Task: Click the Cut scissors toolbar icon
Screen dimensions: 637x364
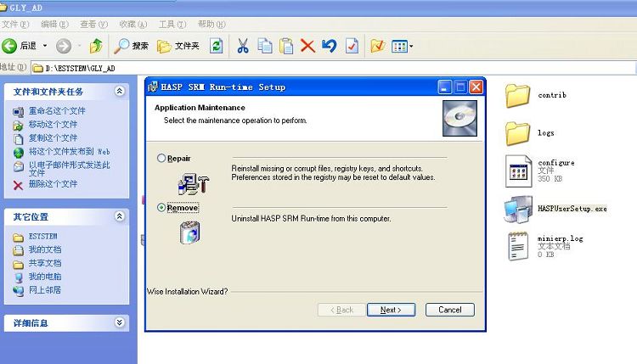Action: tap(243, 46)
